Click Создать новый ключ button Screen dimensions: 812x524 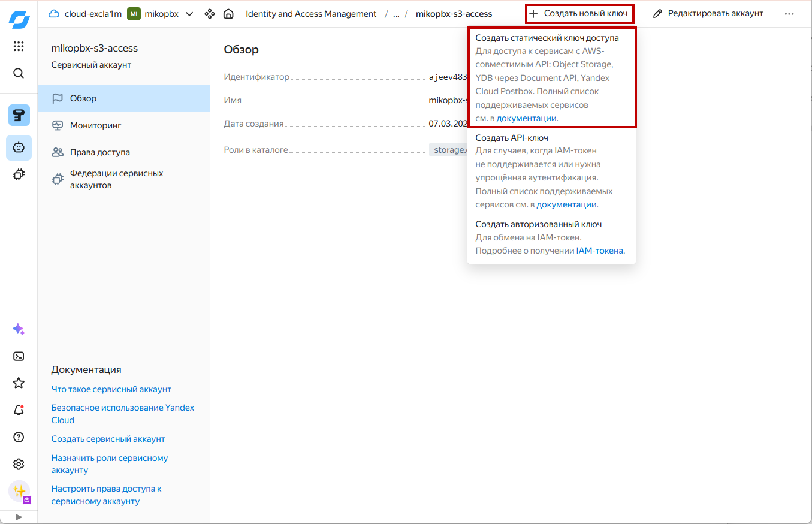579,14
